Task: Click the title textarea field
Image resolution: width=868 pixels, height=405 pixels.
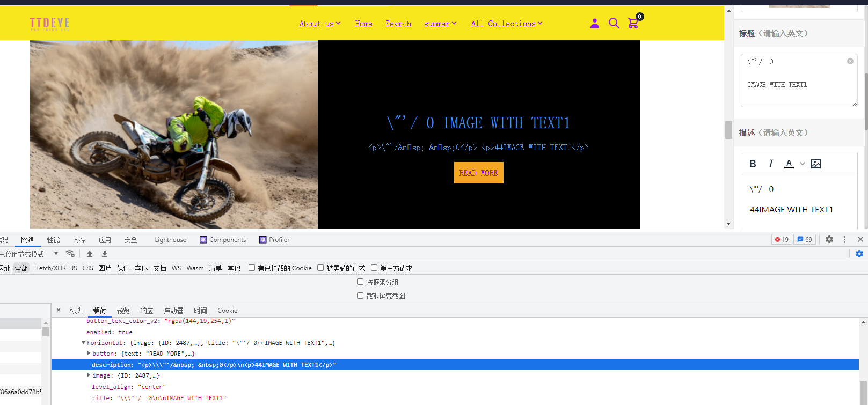Action: point(799,80)
